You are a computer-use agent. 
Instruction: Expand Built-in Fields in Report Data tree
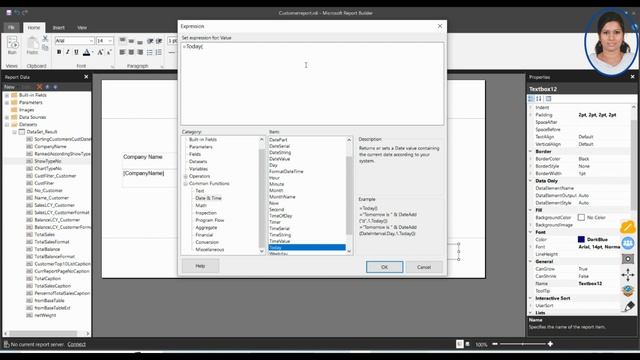[x=7, y=95]
